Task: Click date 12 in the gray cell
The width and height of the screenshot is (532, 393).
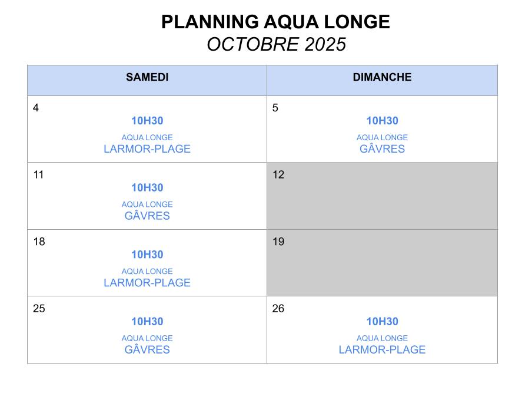Action: pos(278,174)
